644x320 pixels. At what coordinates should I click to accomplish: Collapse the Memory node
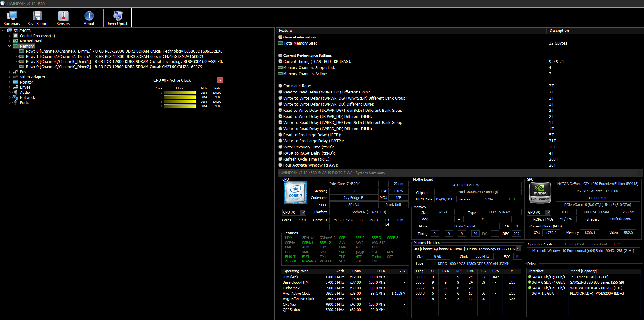(x=10, y=46)
